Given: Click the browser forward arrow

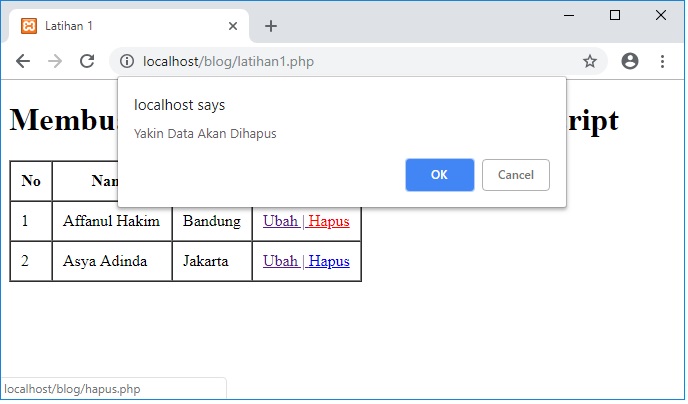Looking at the screenshot, I should pos(55,61).
